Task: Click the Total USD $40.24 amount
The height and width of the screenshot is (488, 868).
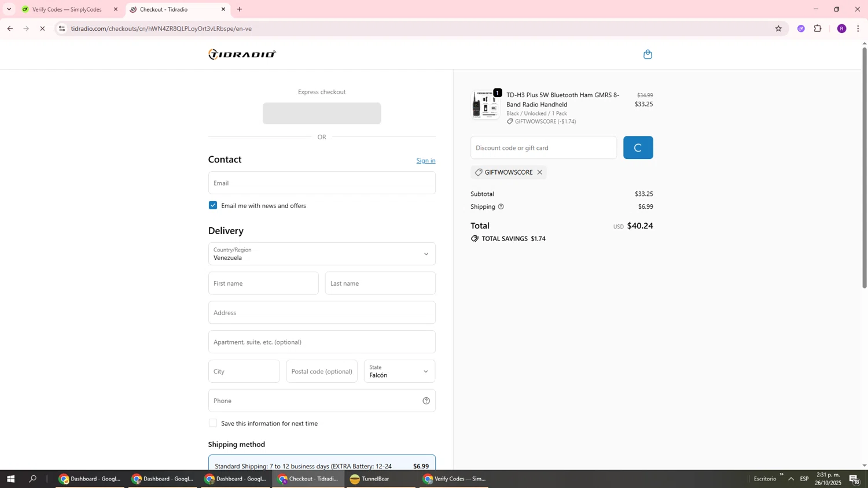Action: click(x=640, y=226)
